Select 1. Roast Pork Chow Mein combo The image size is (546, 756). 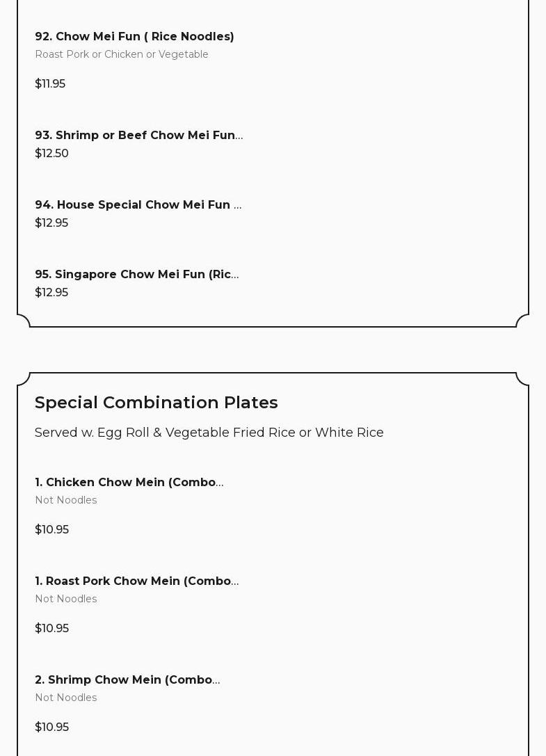136,581
